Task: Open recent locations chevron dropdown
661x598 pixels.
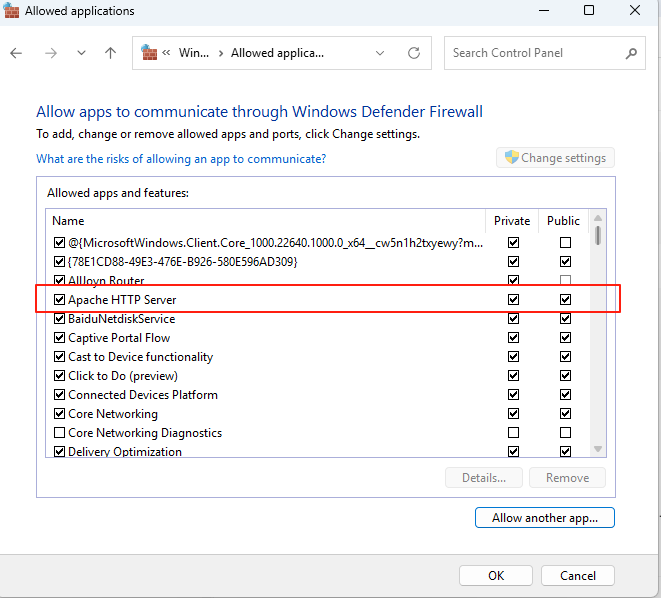Action: pyautogui.click(x=81, y=53)
